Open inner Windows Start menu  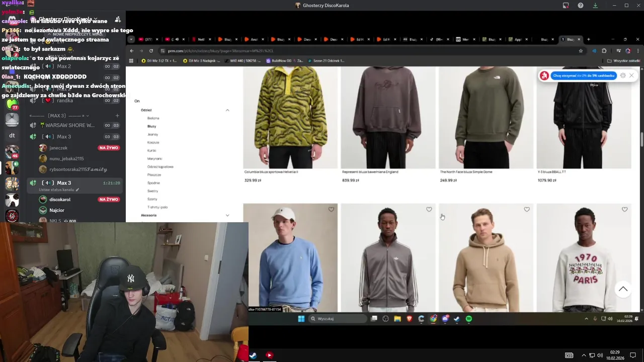click(x=301, y=319)
